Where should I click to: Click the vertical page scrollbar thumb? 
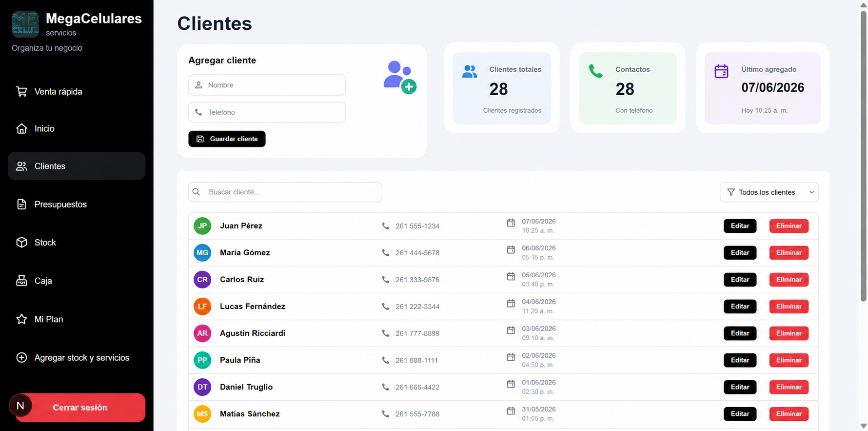pyautogui.click(x=864, y=155)
